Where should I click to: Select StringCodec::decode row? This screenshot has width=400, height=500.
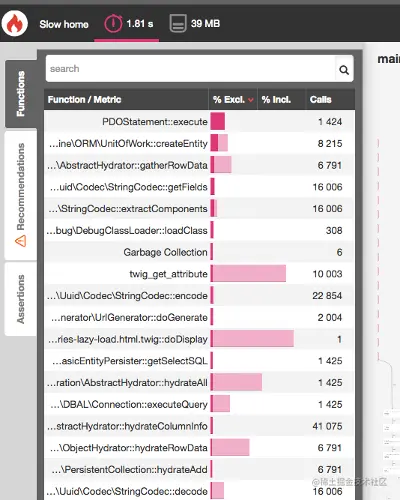(x=199, y=491)
